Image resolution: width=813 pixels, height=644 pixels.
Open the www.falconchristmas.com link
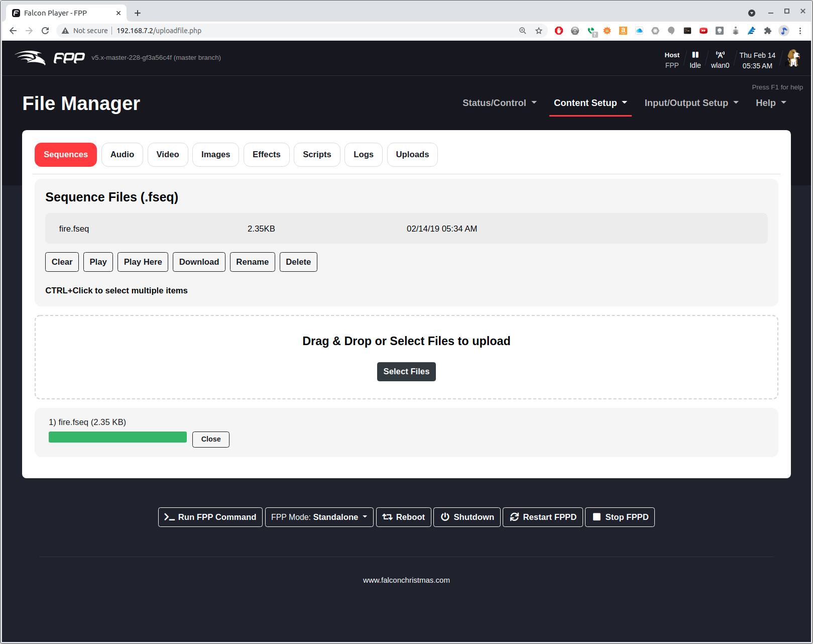[406, 580]
